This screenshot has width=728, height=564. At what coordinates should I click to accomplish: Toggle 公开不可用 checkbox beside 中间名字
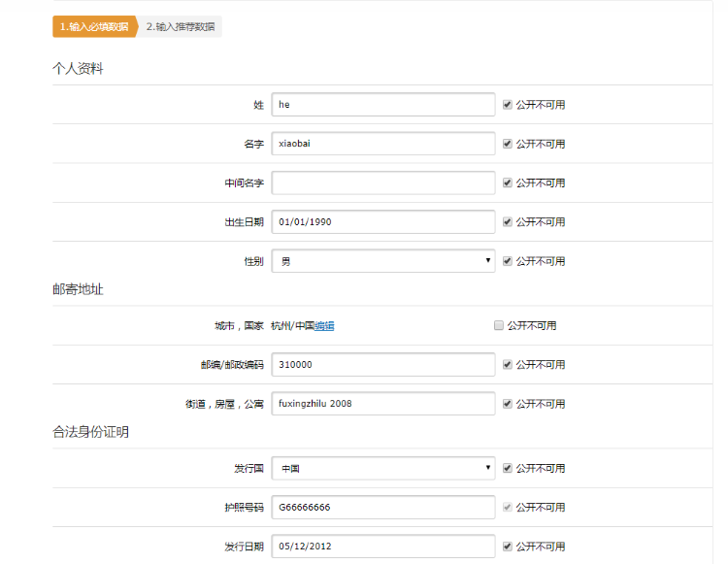[x=508, y=182]
